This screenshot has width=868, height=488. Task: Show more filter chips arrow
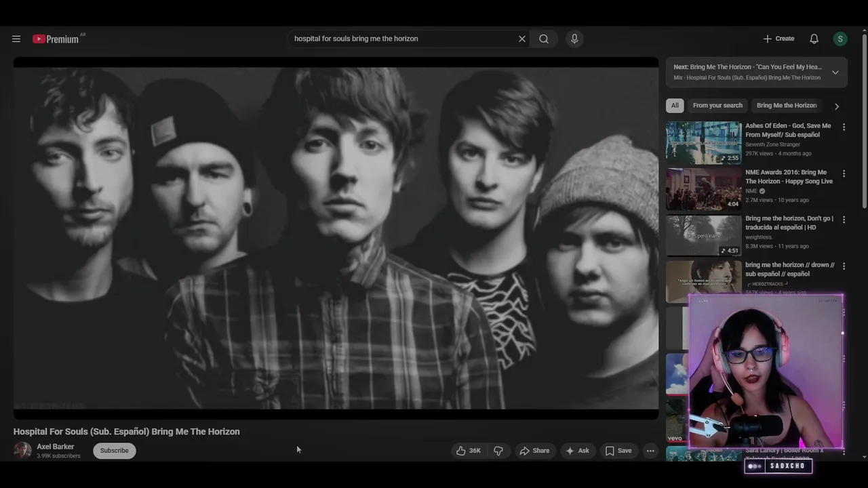tap(837, 106)
